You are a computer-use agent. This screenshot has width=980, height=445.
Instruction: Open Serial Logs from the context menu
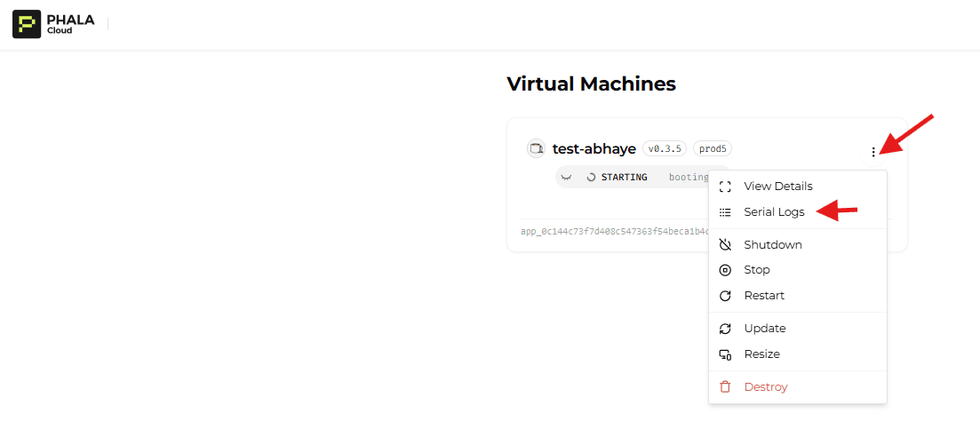(774, 212)
